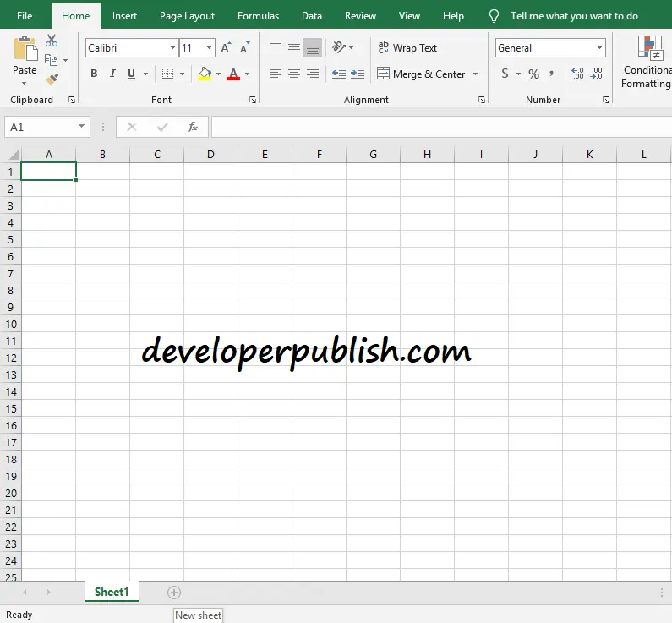Click Increase Indent icon
Image resolution: width=672 pixels, height=623 pixels.
tap(358, 74)
